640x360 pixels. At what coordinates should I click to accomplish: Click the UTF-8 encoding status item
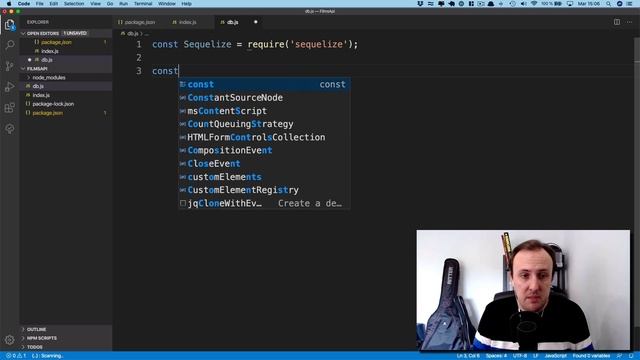click(520, 356)
